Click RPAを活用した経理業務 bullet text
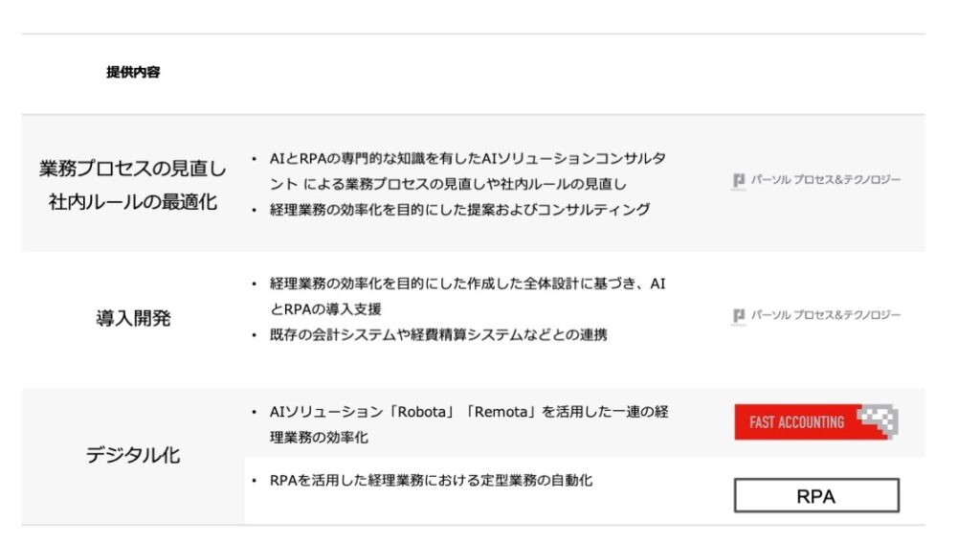980x544 pixels. click(x=431, y=480)
